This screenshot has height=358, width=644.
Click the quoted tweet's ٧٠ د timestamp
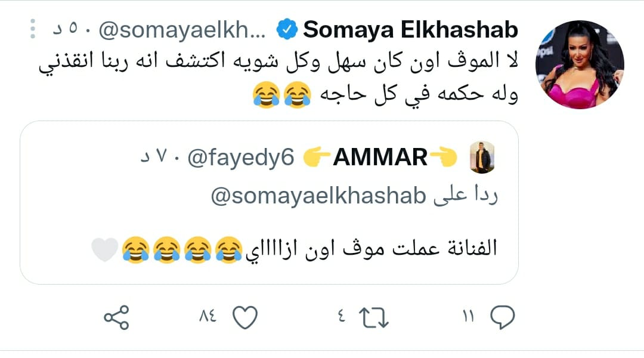[x=160, y=157]
